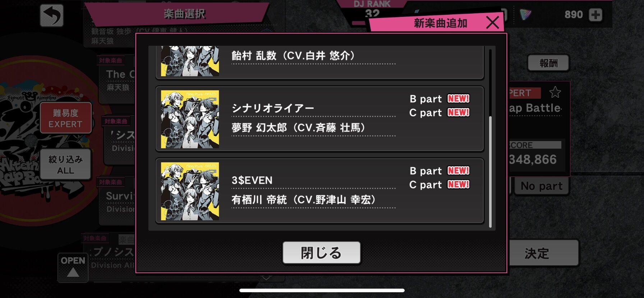Open the 絞り込み ALL filter
This screenshot has height=298, width=644.
pyautogui.click(x=65, y=164)
